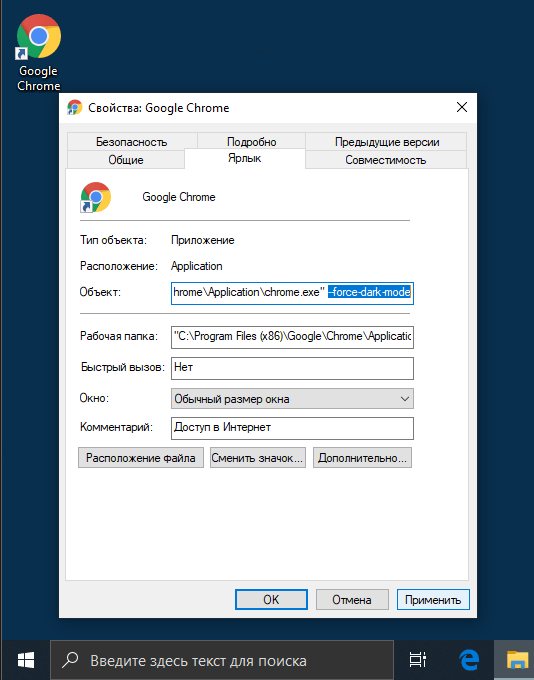Open the Windows Start menu
This screenshot has height=680, width=534.
click(x=26, y=660)
